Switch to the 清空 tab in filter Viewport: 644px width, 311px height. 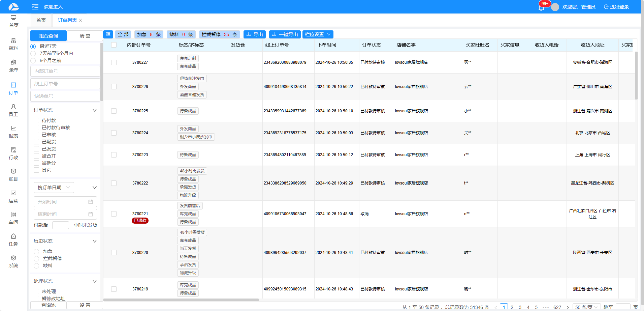click(85, 36)
